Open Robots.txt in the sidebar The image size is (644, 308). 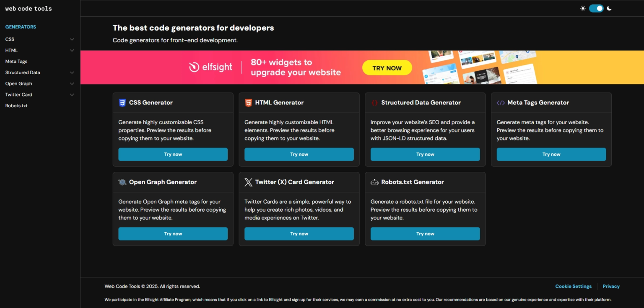click(16, 106)
